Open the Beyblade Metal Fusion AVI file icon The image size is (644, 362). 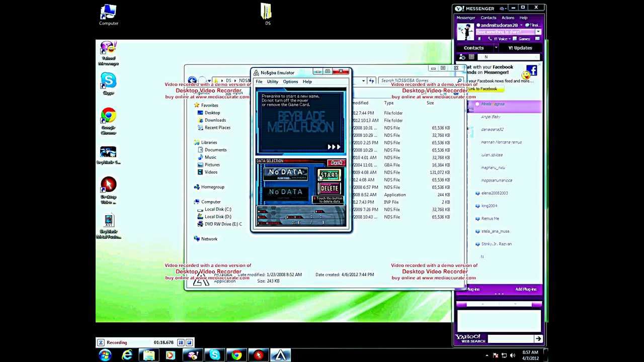(x=109, y=227)
